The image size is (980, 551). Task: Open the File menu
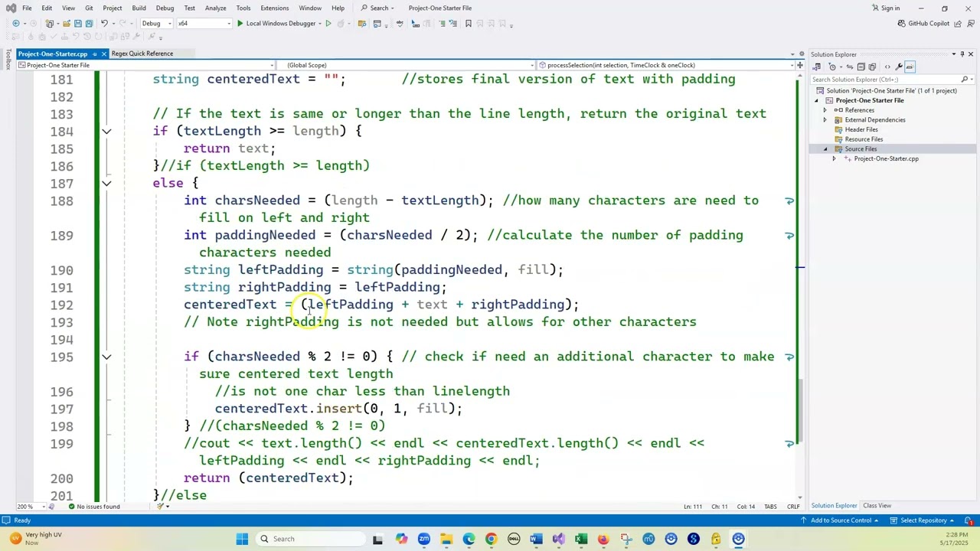point(27,8)
